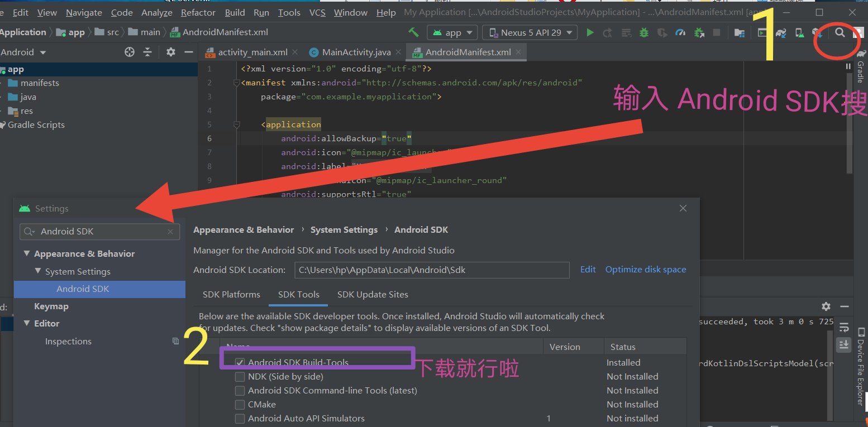
Task: Toggle scroll to end in Build output
Action: click(843, 344)
